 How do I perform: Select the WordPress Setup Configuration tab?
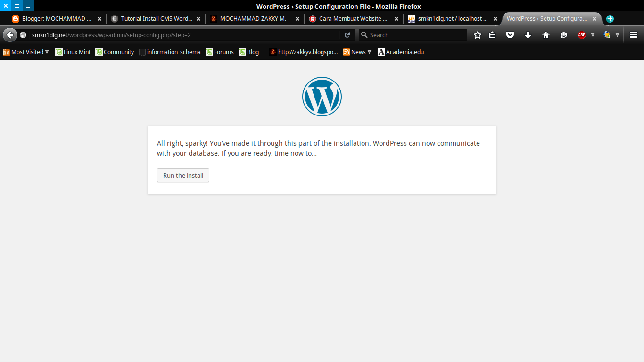(552, 19)
